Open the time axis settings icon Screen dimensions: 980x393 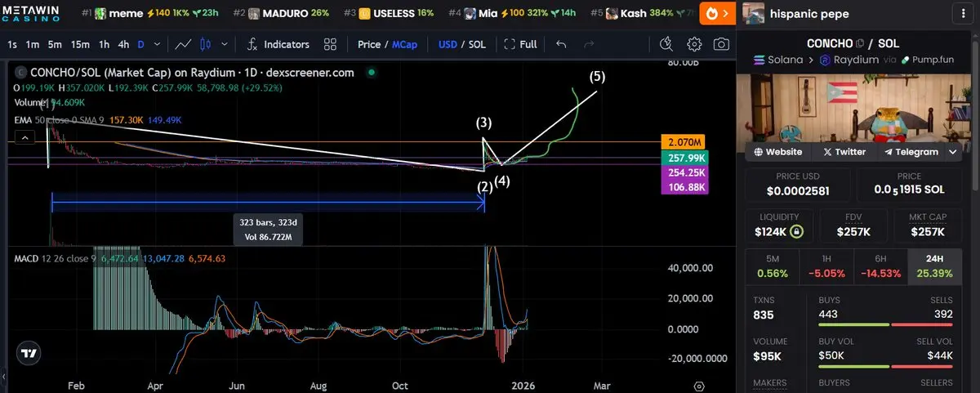699,386
